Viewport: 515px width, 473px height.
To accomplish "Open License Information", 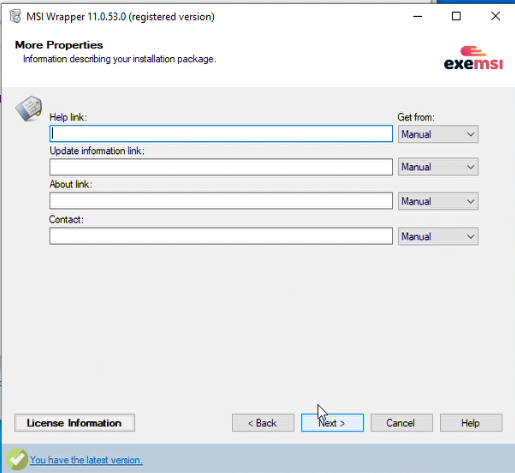I will (74, 423).
